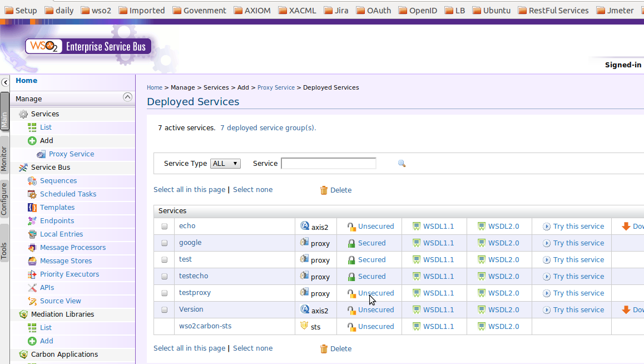Viewport: 644px width, 364px height.
Task: Click the Message Processors icon
Action: 32,247
